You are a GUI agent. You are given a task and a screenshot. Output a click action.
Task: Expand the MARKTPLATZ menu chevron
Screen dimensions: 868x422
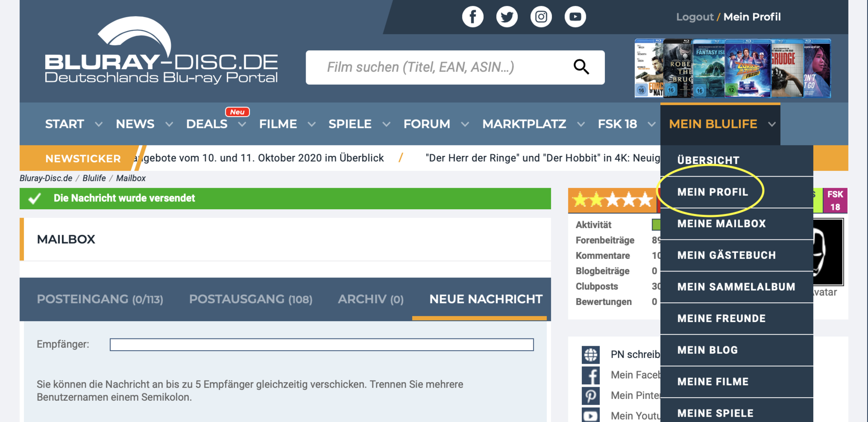tap(581, 124)
